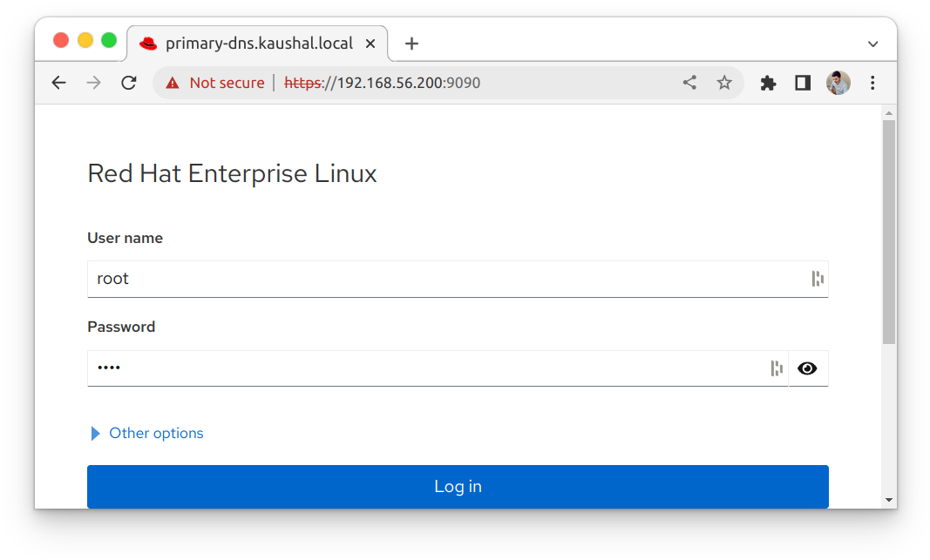Click the bookmark star icon
The image size is (930, 560).
724,82
